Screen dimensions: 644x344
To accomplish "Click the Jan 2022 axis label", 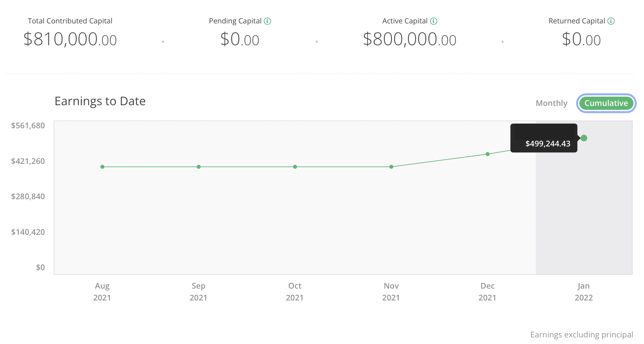I will point(583,292).
